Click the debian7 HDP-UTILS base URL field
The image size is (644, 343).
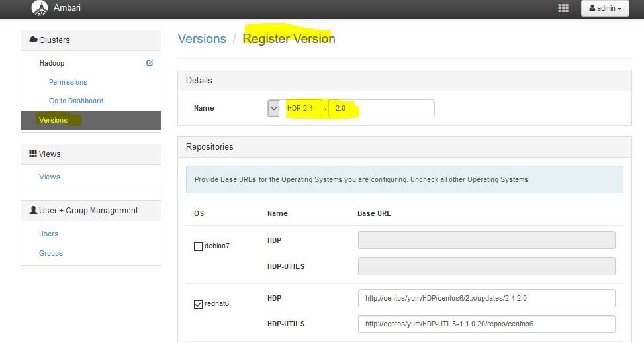(486, 266)
